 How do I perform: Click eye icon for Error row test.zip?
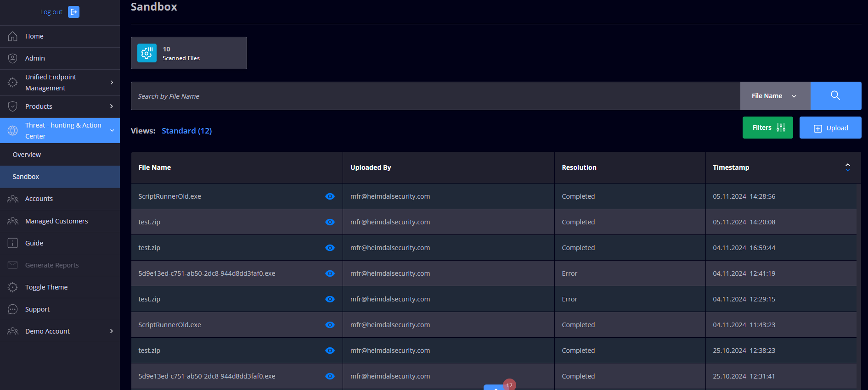click(330, 299)
